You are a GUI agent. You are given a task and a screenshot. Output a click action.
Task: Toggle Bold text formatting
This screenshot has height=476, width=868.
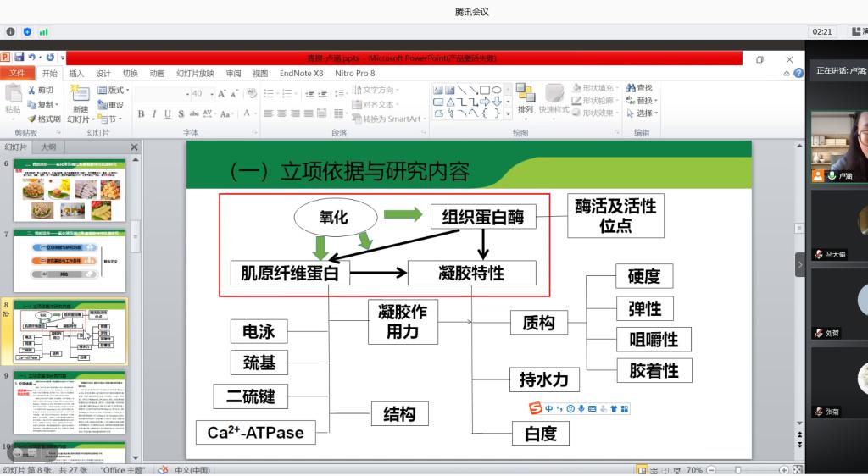(x=141, y=114)
